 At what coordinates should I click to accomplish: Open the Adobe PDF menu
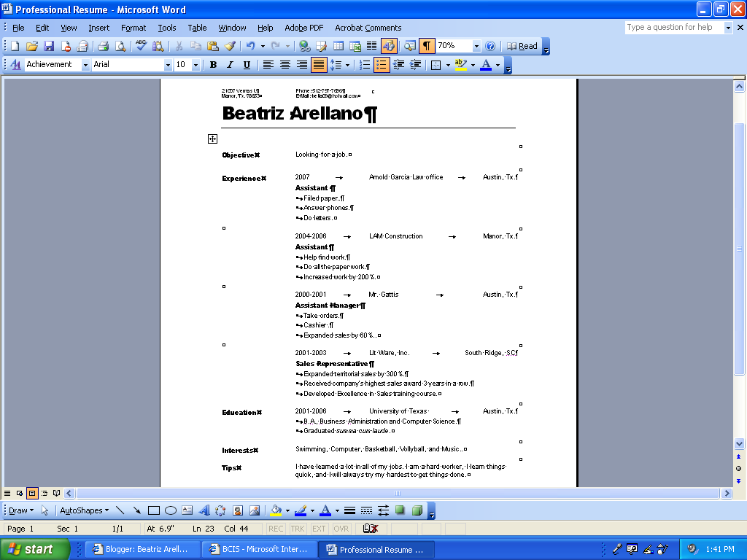(304, 28)
